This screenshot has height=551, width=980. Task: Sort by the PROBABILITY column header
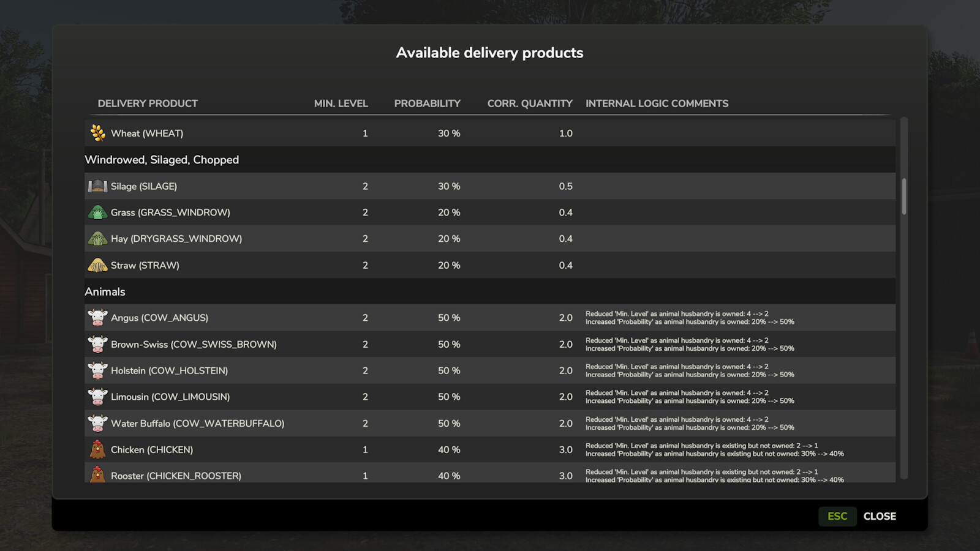tap(428, 103)
